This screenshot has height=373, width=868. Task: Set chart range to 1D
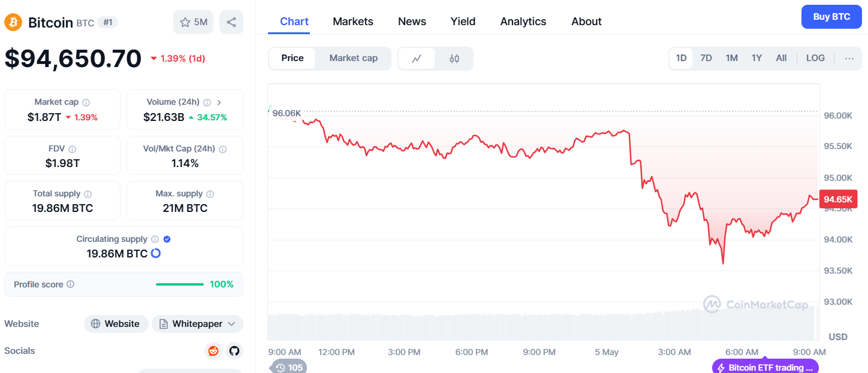(x=681, y=58)
